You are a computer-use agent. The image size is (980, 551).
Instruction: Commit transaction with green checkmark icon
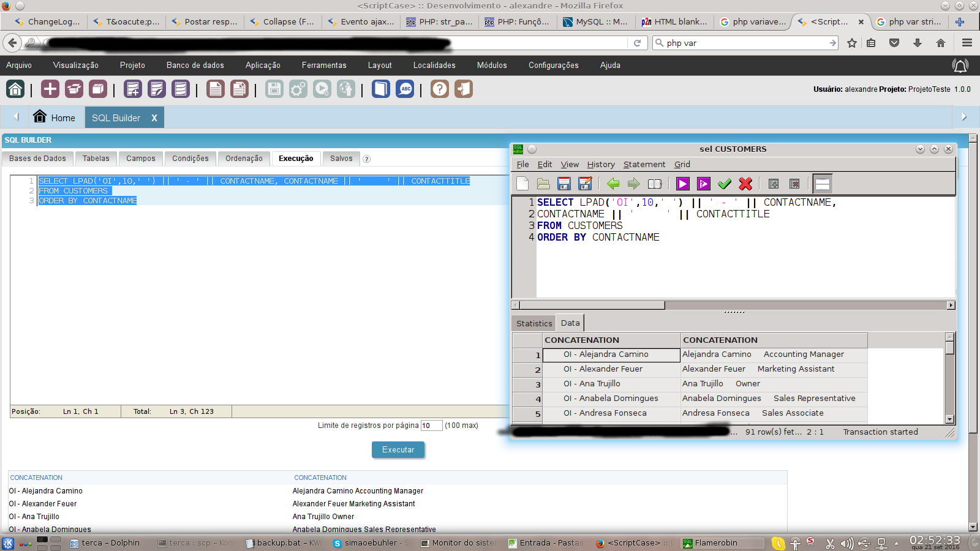[725, 184]
